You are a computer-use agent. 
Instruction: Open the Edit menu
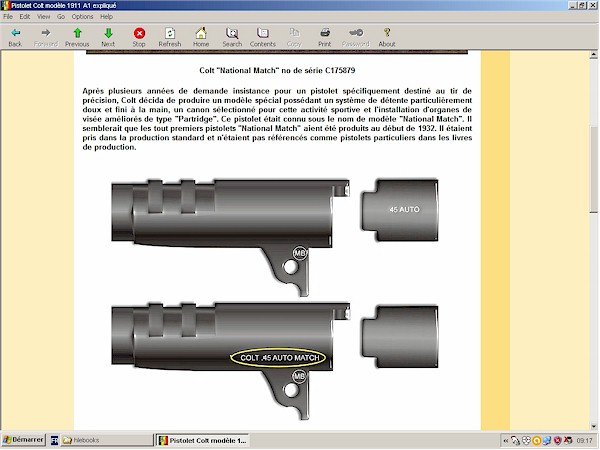point(25,16)
